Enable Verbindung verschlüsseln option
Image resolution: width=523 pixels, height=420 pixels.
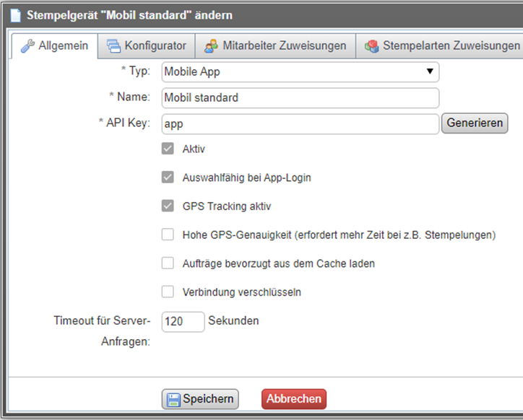pyautogui.click(x=168, y=292)
